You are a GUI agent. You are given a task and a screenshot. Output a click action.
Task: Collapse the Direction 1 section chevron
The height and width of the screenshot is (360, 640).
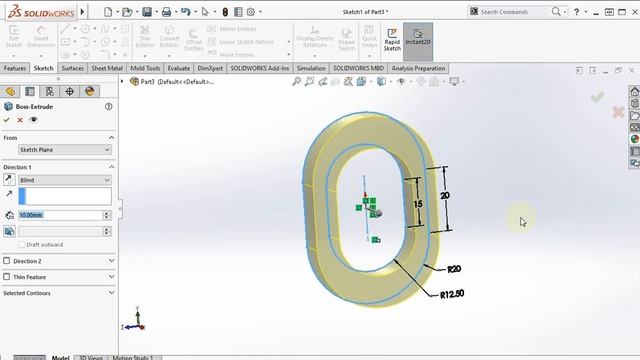click(111, 167)
